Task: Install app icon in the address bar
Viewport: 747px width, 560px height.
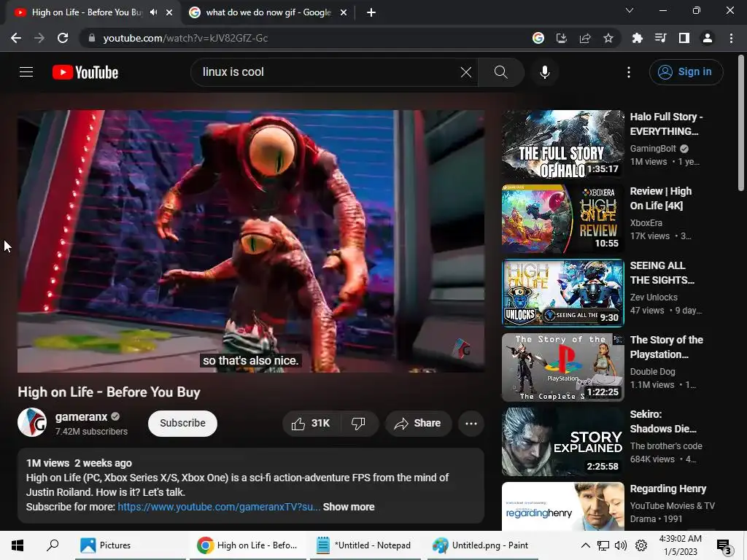Action: [x=562, y=38]
